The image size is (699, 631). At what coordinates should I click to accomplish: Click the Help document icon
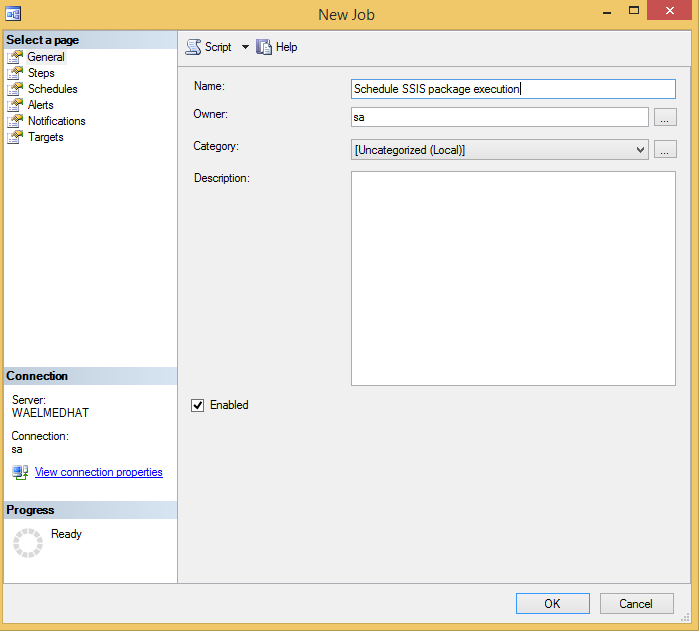(x=263, y=47)
